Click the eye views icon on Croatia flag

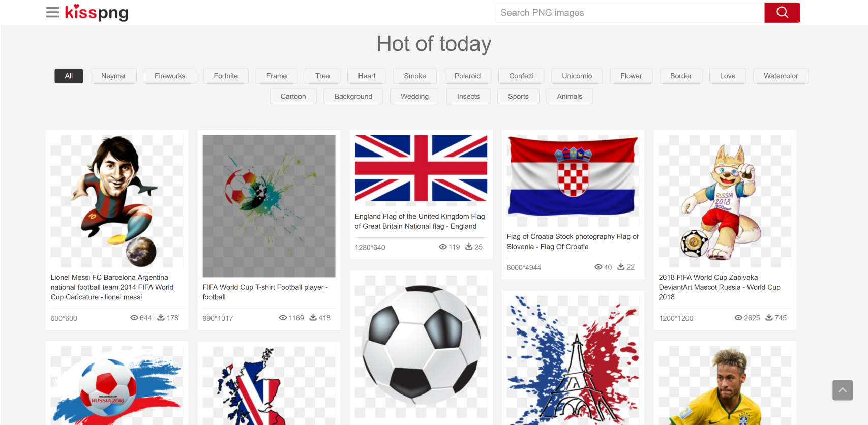pyautogui.click(x=598, y=267)
